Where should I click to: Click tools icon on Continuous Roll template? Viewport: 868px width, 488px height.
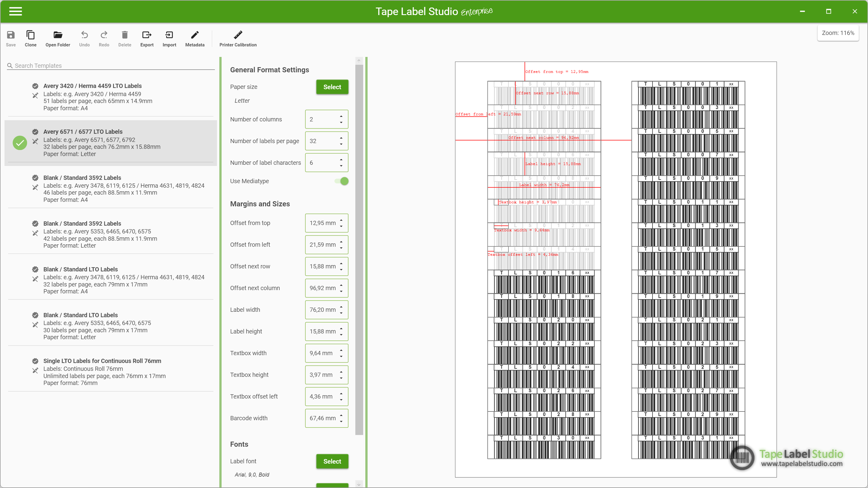35,371
